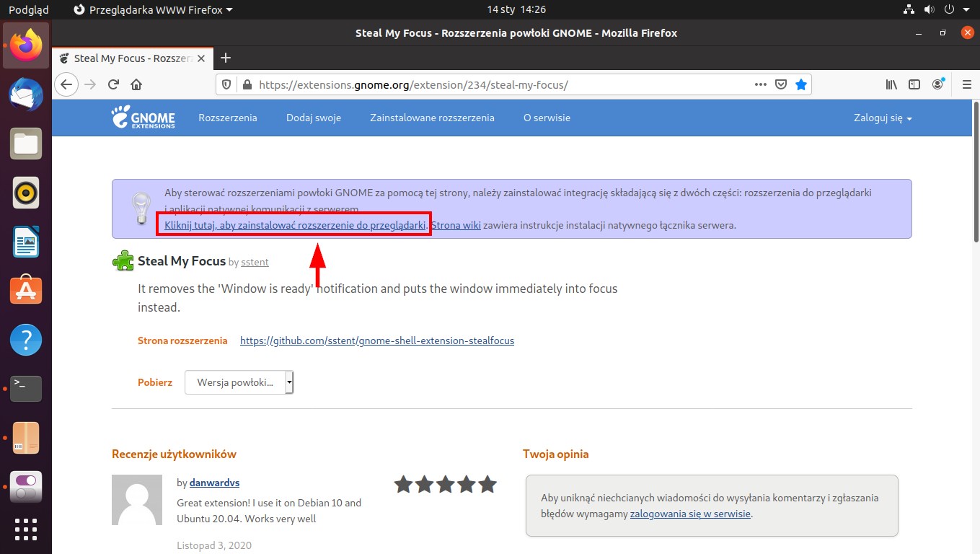The image size is (980, 554).
Task: Select the Steal My Focus tab
Action: click(133, 58)
